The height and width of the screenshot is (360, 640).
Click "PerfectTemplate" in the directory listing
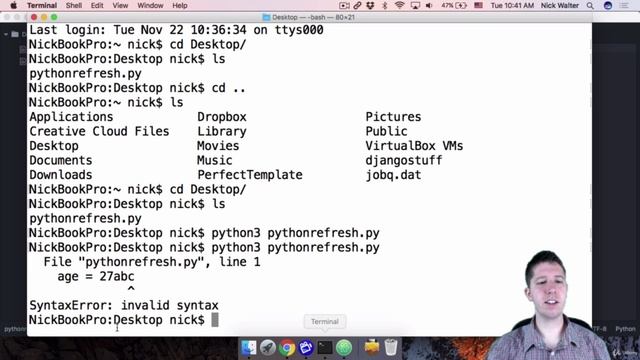point(250,175)
